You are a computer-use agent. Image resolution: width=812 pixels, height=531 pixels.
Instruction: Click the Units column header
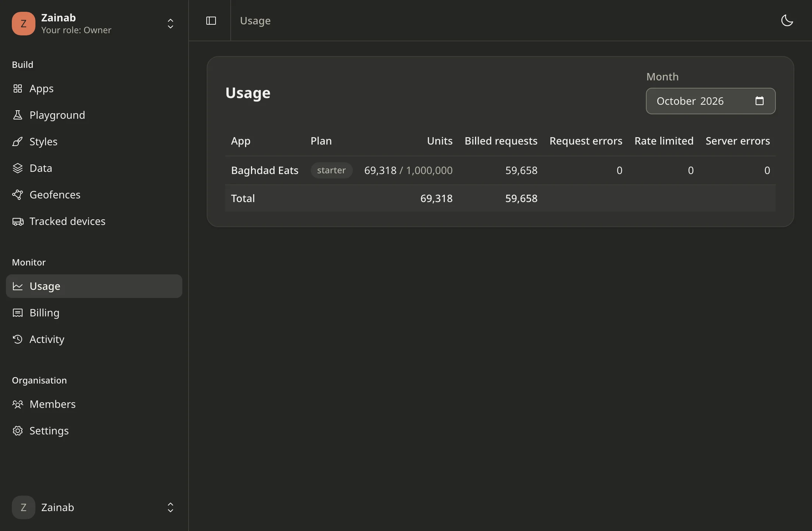[x=440, y=141]
